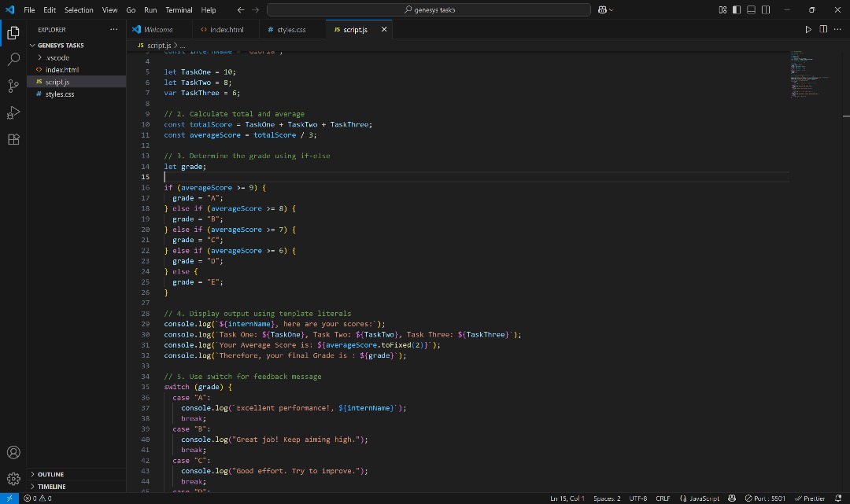Open the Search view icon
This screenshot has width=850, height=504.
click(13, 59)
